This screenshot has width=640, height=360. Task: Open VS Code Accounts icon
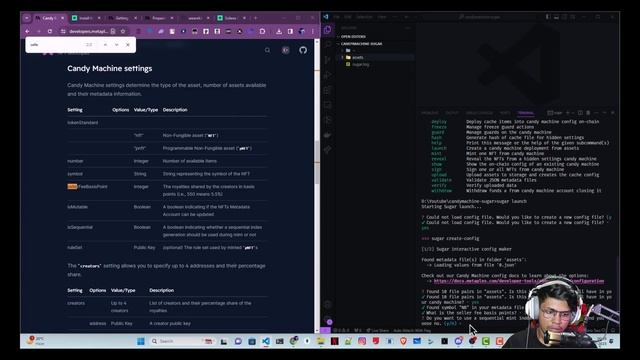[x=327, y=304]
